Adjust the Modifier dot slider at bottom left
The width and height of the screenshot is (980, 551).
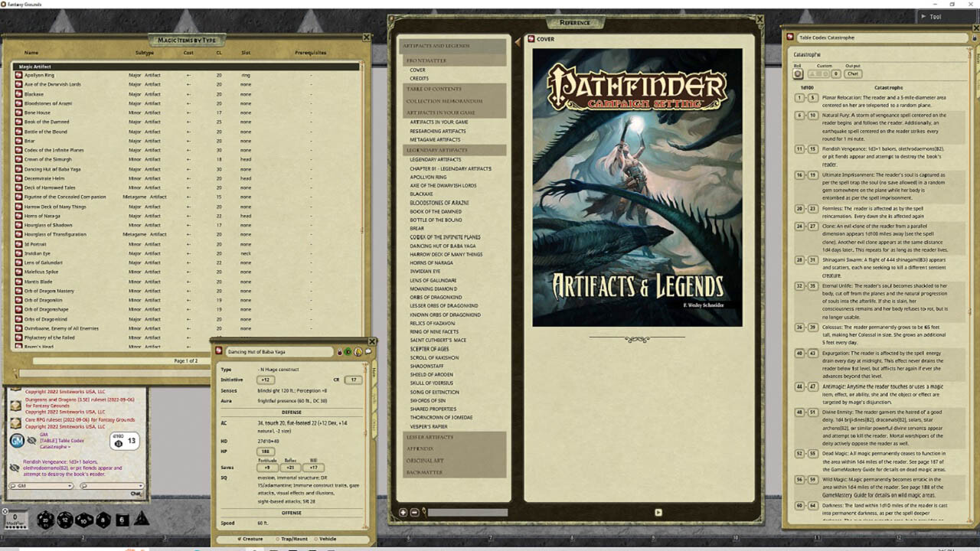click(x=16, y=527)
